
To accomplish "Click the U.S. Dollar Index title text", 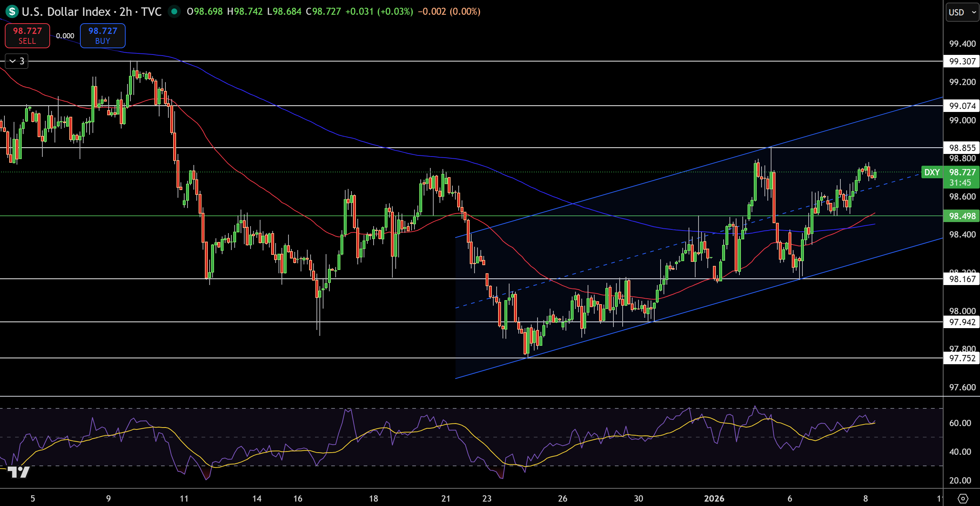I will [x=66, y=11].
